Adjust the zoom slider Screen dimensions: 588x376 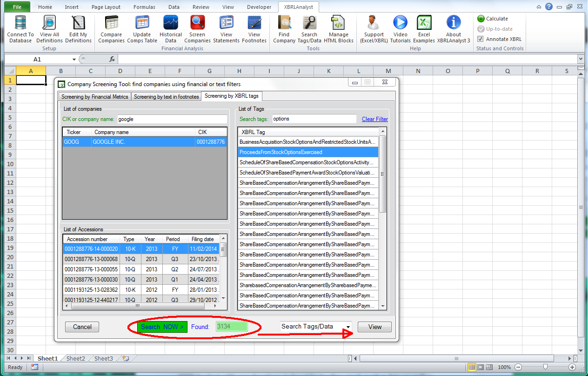point(545,367)
